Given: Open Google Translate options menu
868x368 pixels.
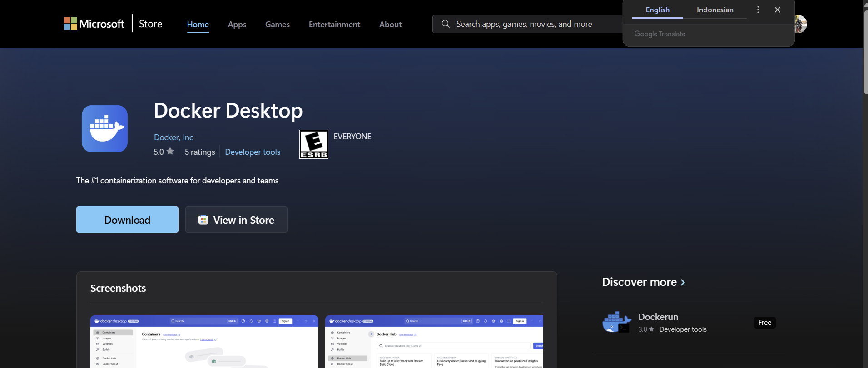Looking at the screenshot, I should [x=758, y=10].
